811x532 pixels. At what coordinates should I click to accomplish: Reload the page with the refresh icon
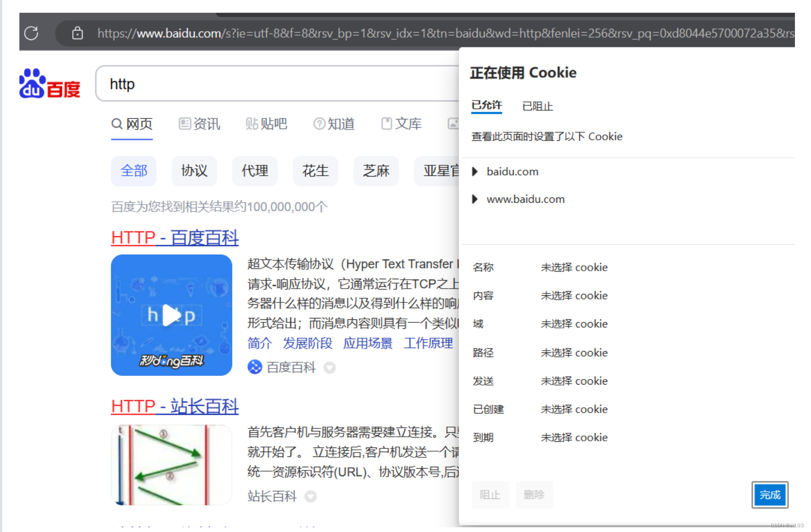pyautogui.click(x=31, y=33)
